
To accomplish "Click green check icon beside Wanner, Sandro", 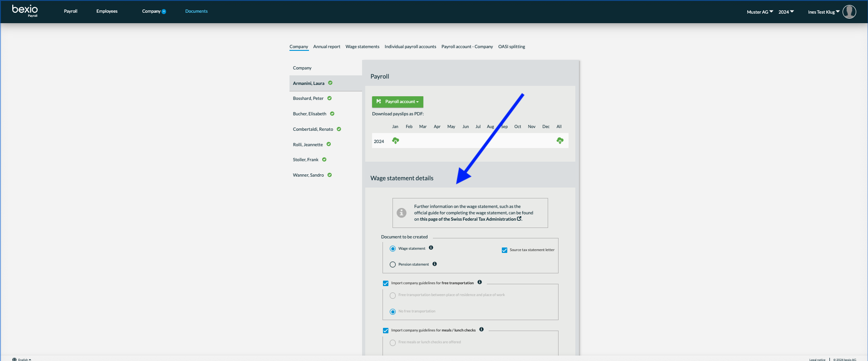I will 330,175.
